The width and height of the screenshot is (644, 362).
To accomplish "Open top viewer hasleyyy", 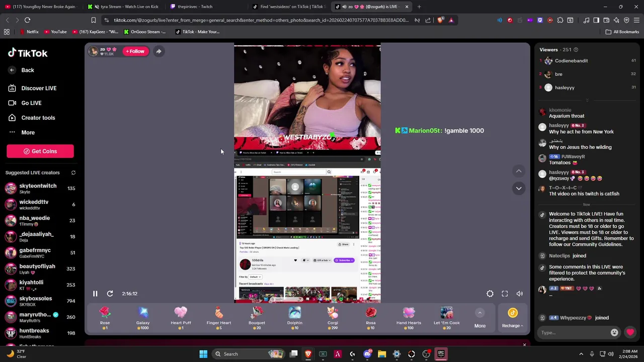I will [x=588, y=87].
